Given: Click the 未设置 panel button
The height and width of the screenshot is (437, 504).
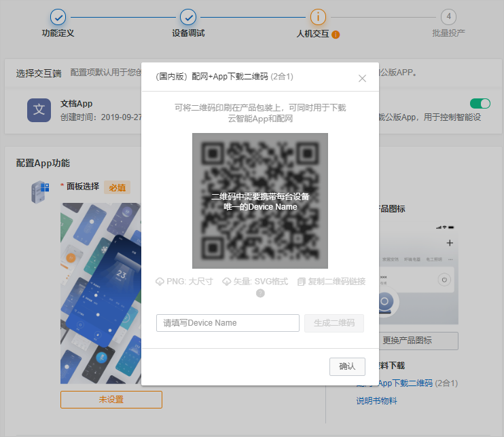Looking at the screenshot, I should (x=111, y=400).
